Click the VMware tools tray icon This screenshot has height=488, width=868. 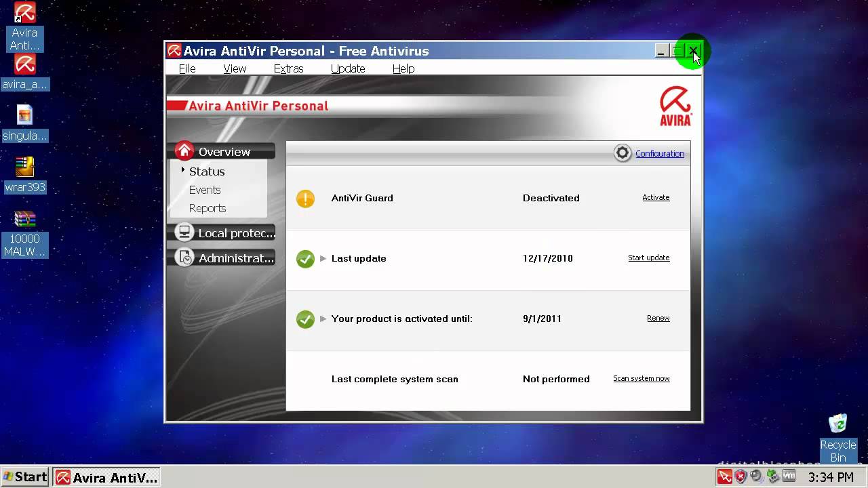coord(789,477)
